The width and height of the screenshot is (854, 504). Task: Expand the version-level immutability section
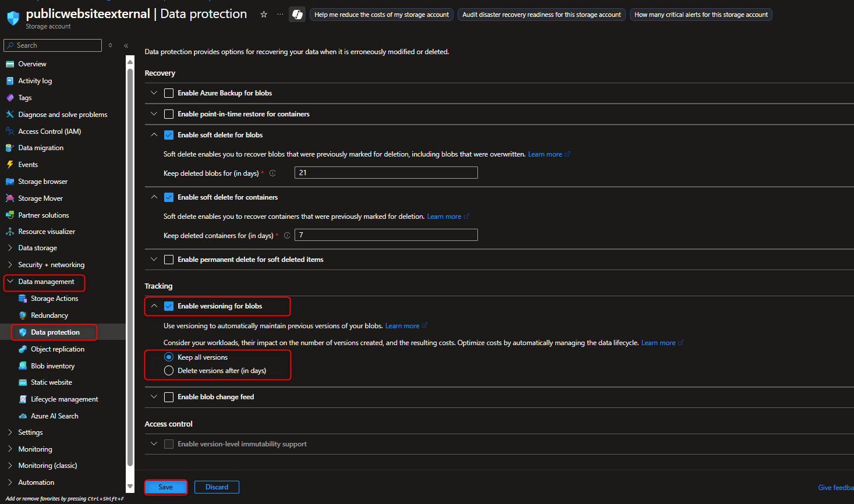click(x=154, y=444)
